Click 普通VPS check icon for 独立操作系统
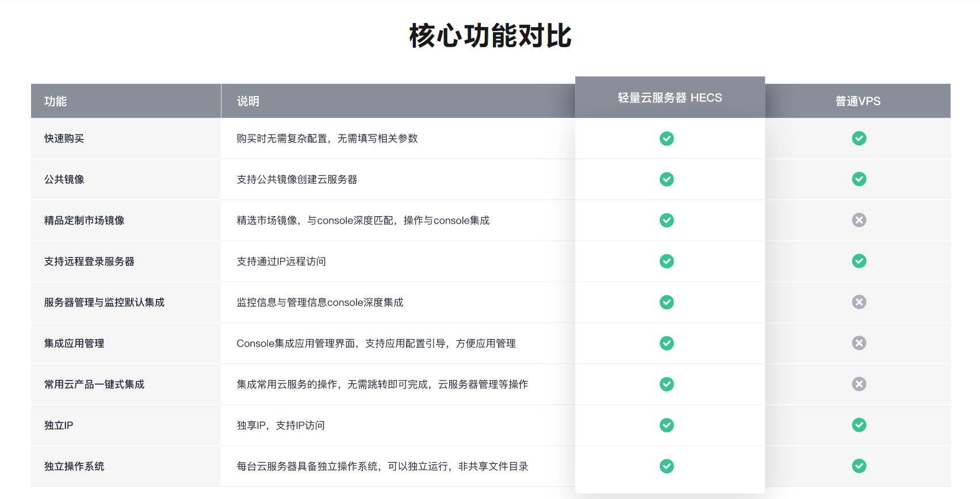Image resolution: width=980 pixels, height=499 pixels. 859,466
